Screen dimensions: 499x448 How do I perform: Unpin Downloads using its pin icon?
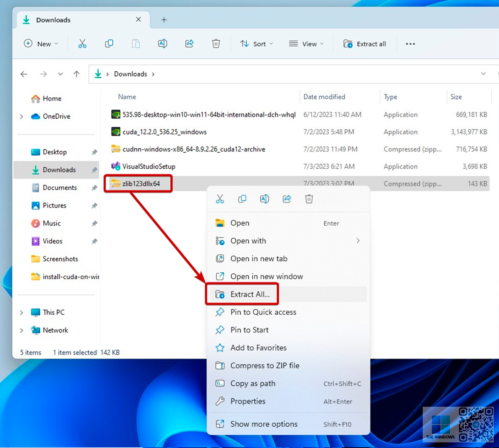pos(94,170)
